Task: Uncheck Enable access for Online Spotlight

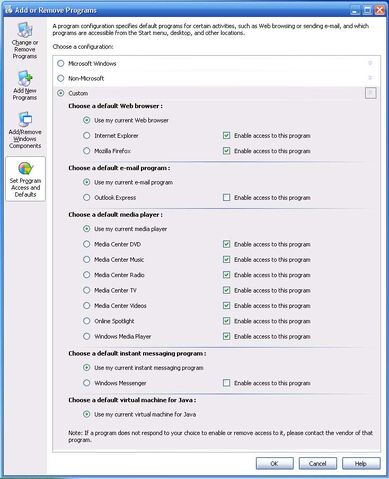Action: (226, 321)
